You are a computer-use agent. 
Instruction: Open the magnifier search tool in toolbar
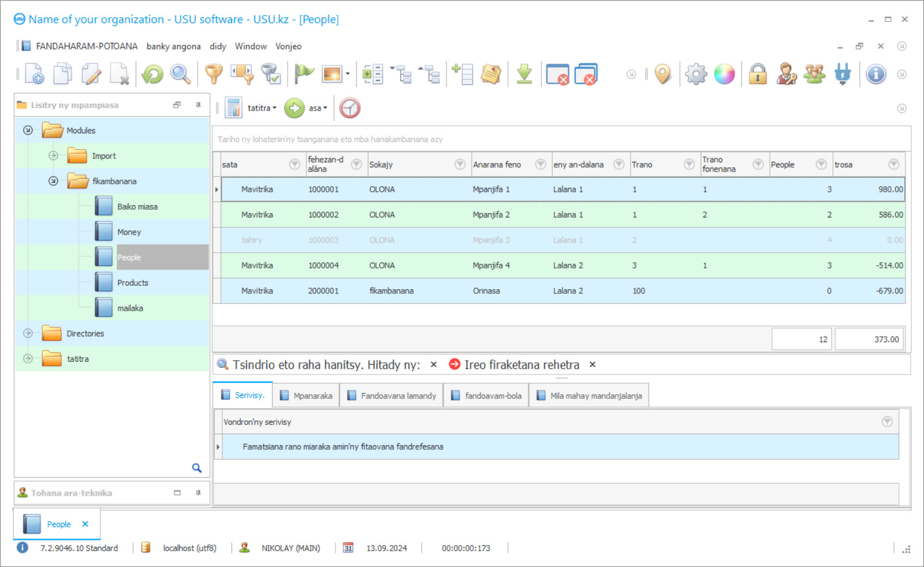tap(180, 74)
